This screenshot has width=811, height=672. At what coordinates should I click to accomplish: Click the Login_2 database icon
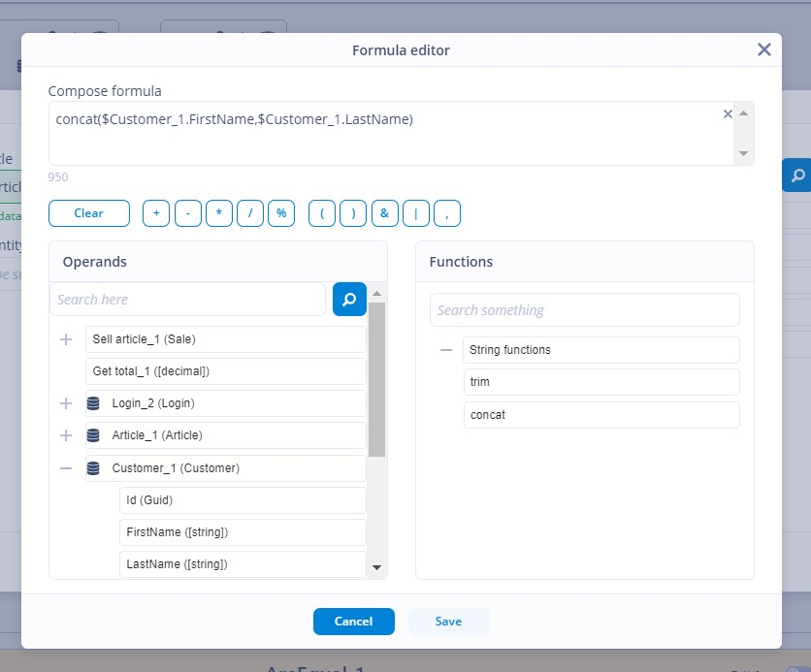pyautogui.click(x=93, y=403)
